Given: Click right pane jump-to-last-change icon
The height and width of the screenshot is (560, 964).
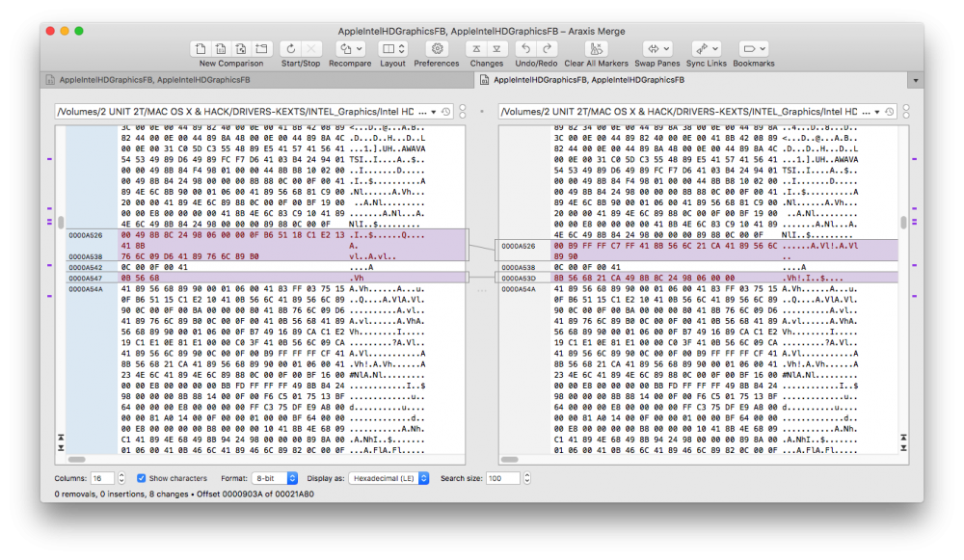Looking at the screenshot, I should 903,448.
